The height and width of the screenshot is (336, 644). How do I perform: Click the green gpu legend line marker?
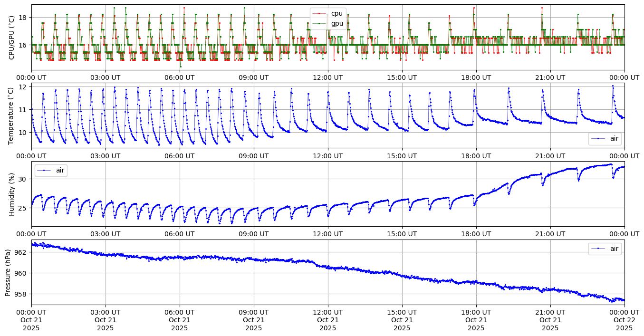click(320, 23)
